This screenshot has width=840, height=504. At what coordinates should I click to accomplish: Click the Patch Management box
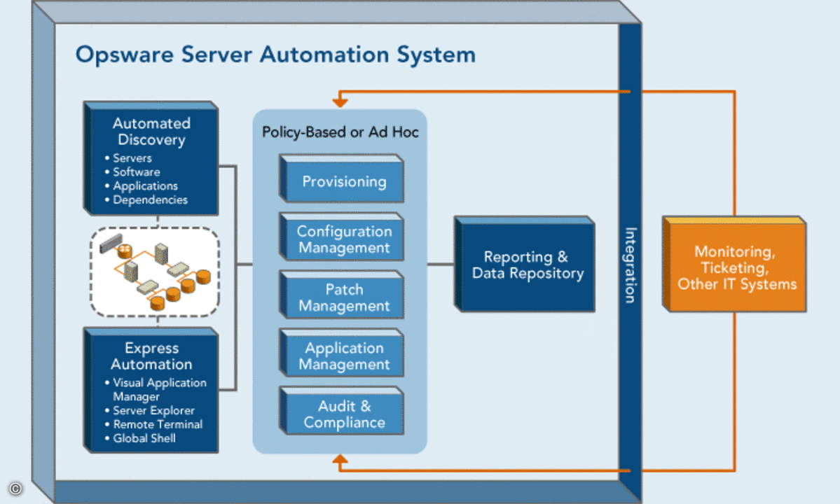point(342,295)
